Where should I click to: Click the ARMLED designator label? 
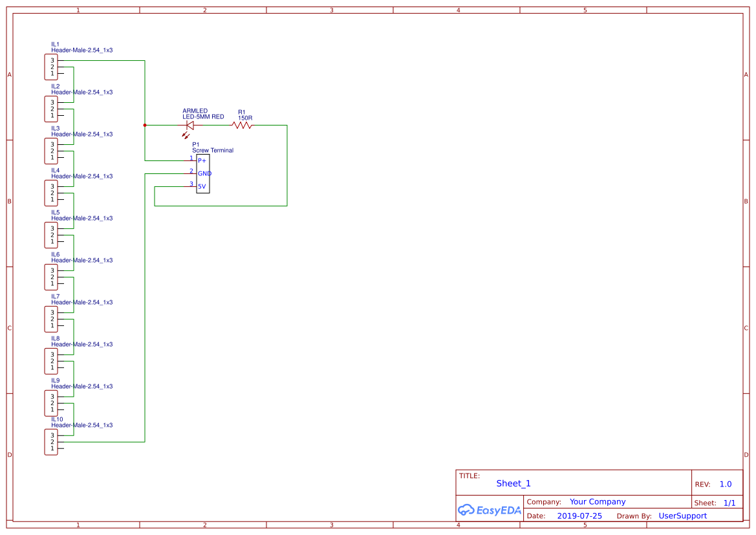click(195, 111)
